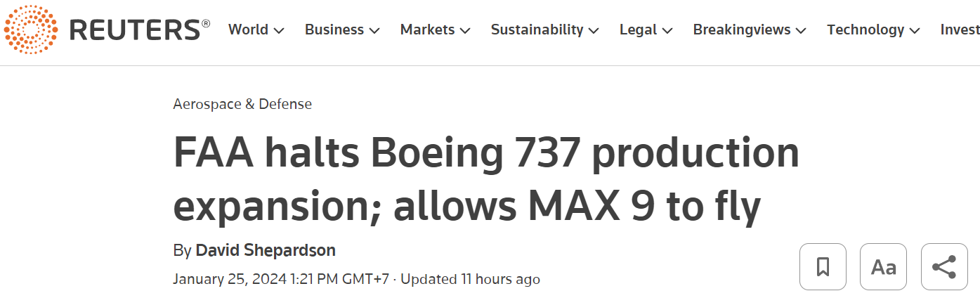Open the Aa text size option

[883, 267]
